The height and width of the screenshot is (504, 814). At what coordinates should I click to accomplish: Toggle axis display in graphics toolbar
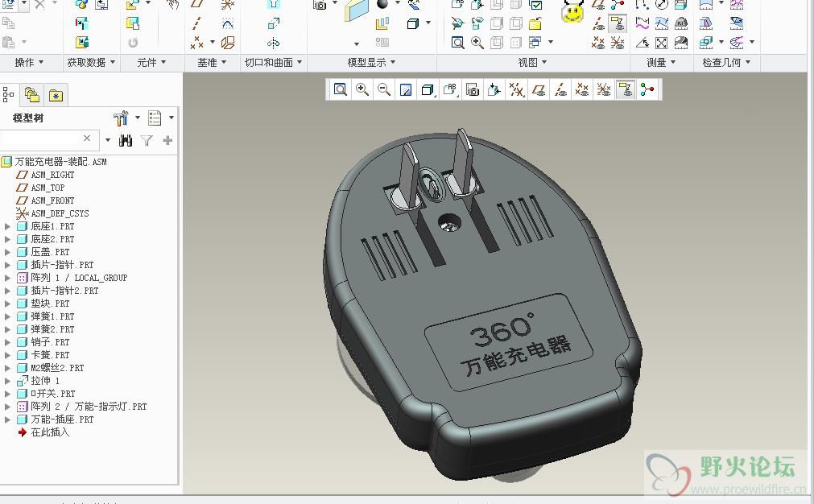(x=560, y=89)
